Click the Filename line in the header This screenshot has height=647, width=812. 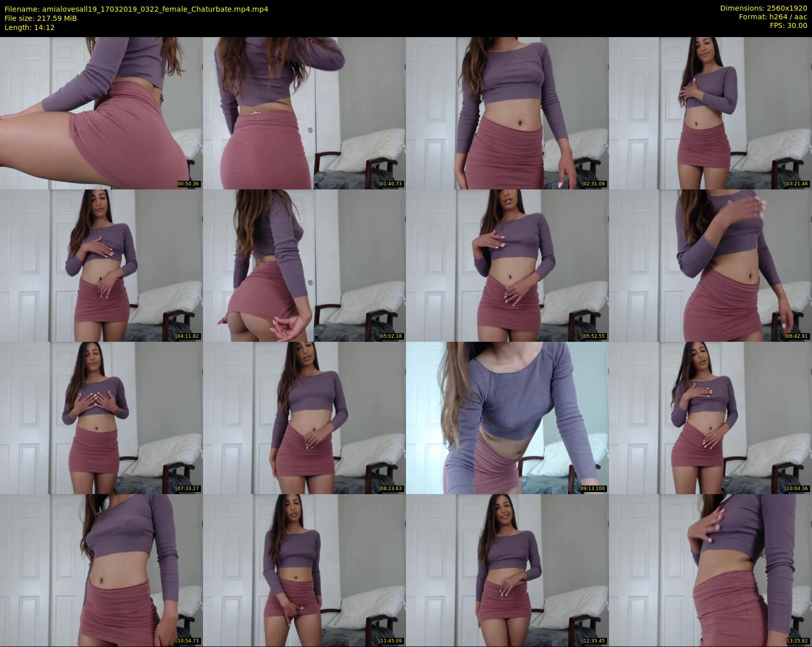pyautogui.click(x=137, y=9)
